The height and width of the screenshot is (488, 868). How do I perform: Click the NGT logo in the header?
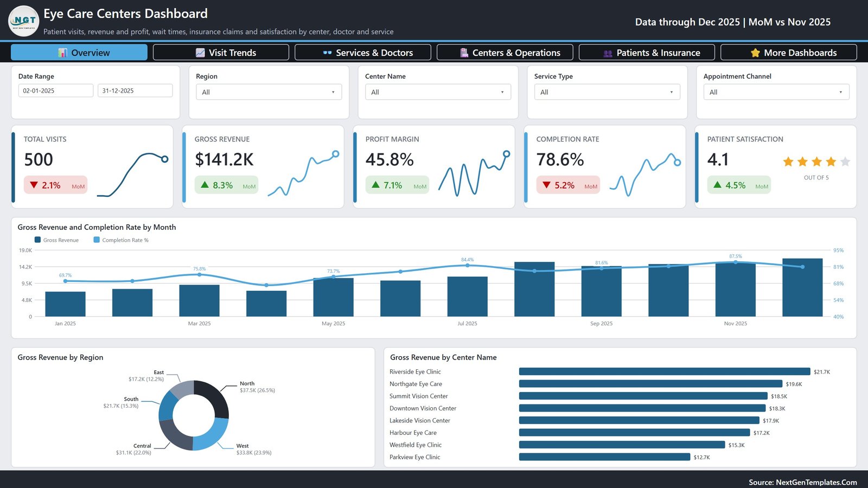pyautogui.click(x=24, y=21)
